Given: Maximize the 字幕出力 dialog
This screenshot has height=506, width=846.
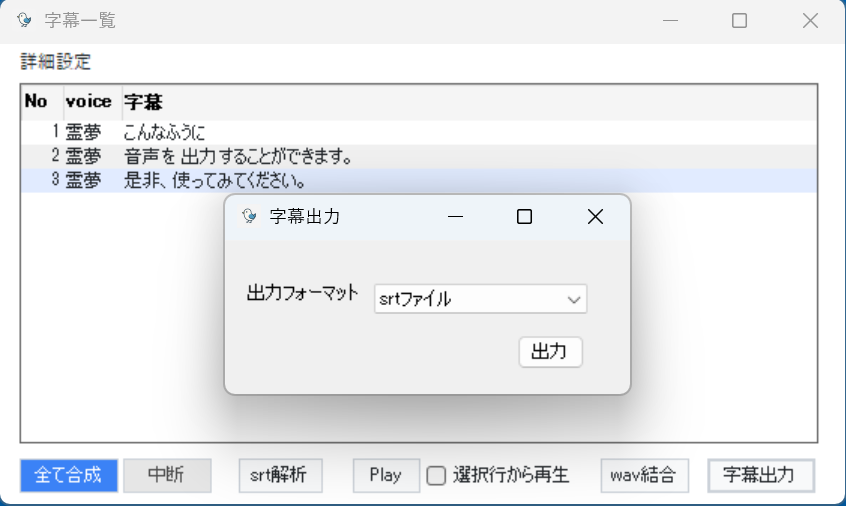Looking at the screenshot, I should coord(524,217).
